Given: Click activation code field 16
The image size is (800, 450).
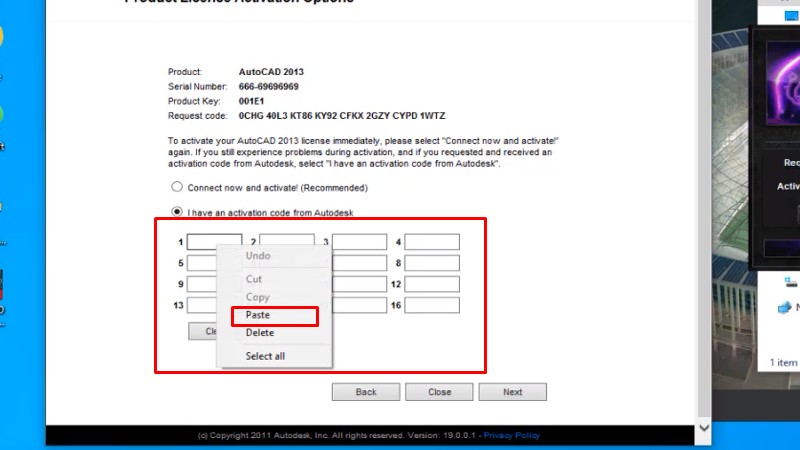Looking at the screenshot, I should click(432, 305).
